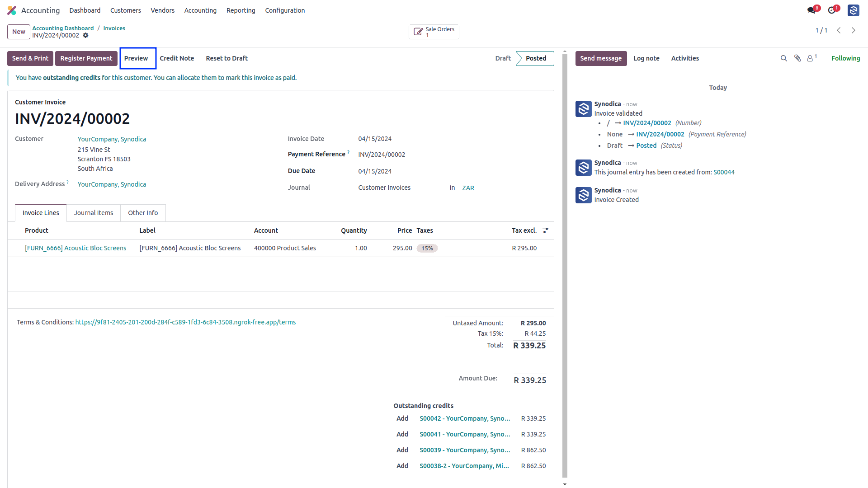Open activities clock icon in top bar
Image resolution: width=868 pixels, height=488 pixels.
(x=831, y=10)
